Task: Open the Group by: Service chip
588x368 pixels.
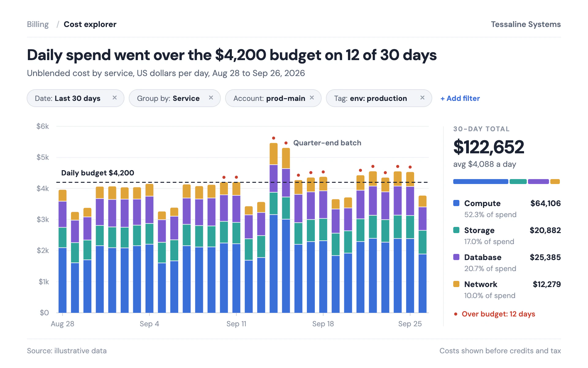Action: coord(175,98)
